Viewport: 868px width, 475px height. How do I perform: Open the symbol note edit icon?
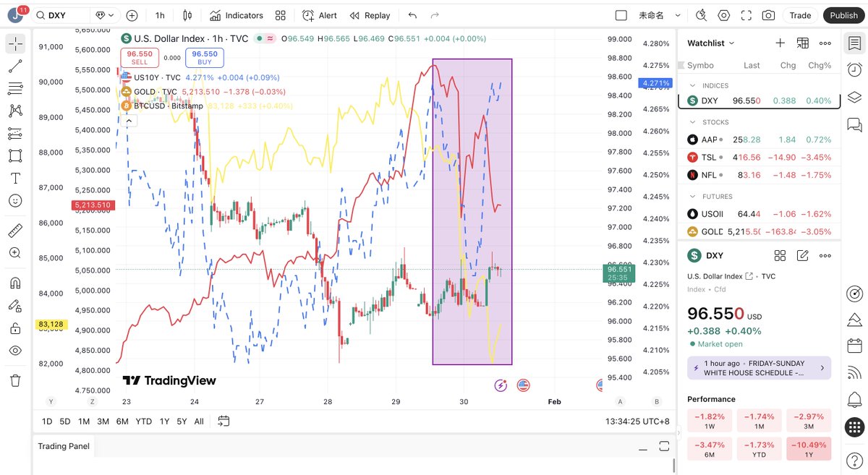click(x=802, y=255)
